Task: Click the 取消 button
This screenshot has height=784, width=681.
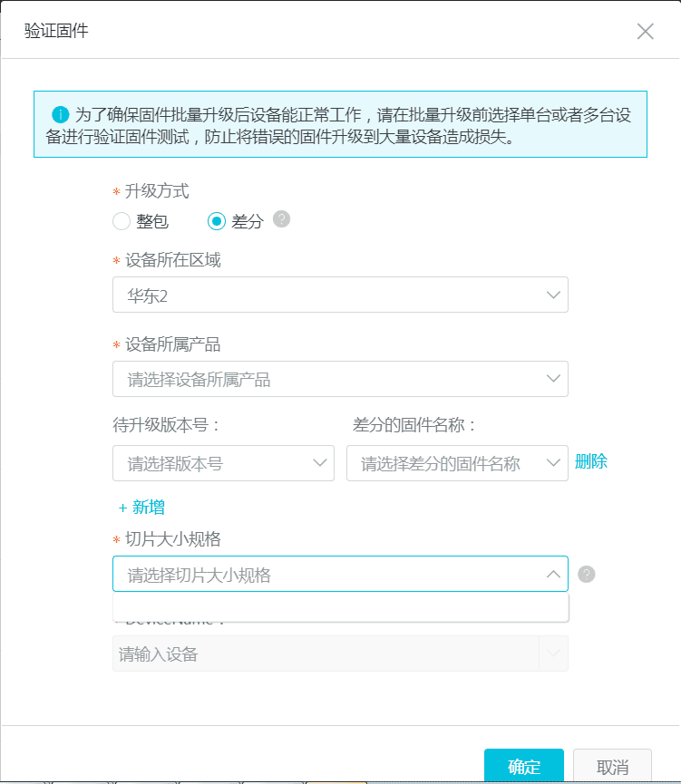Action: (x=612, y=767)
